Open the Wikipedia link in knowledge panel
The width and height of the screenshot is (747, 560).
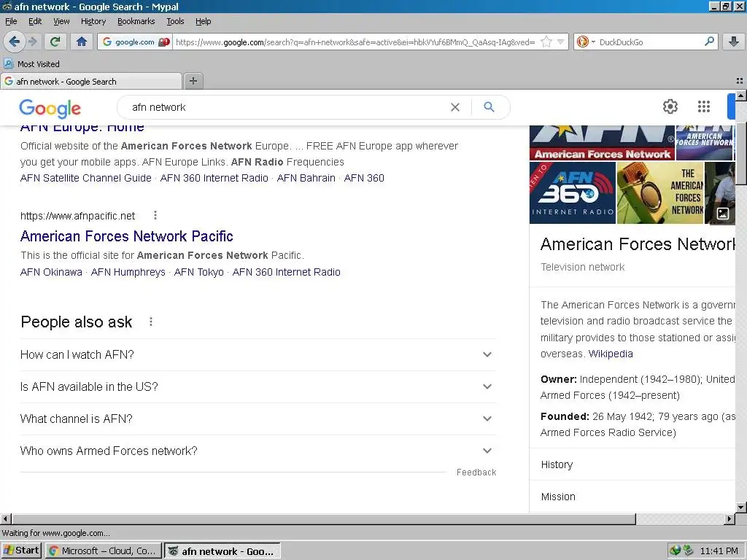(611, 354)
